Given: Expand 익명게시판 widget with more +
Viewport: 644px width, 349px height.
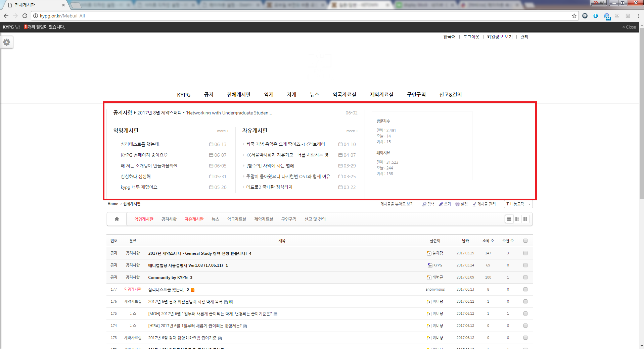Looking at the screenshot, I should coord(223,131).
